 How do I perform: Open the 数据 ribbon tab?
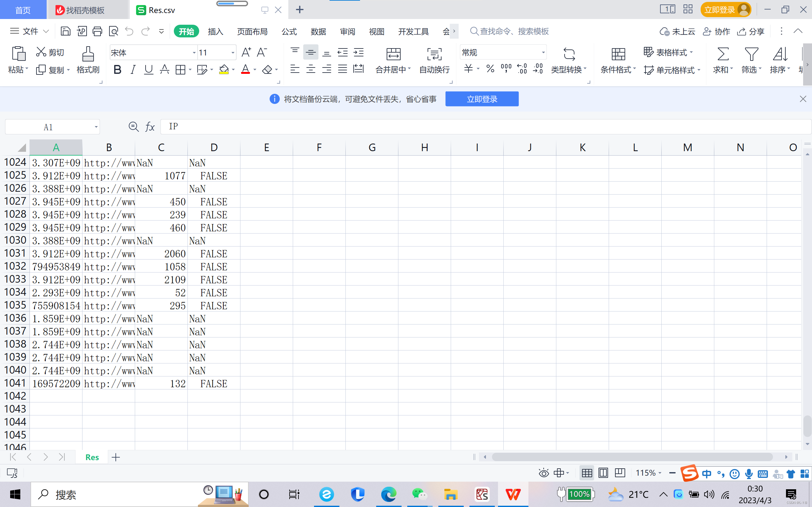[x=318, y=31]
